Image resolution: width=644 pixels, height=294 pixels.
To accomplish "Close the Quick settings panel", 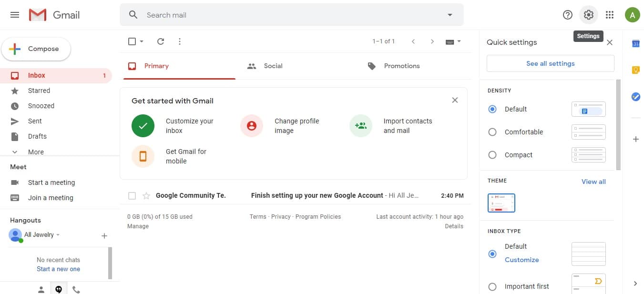I will 609,42.
